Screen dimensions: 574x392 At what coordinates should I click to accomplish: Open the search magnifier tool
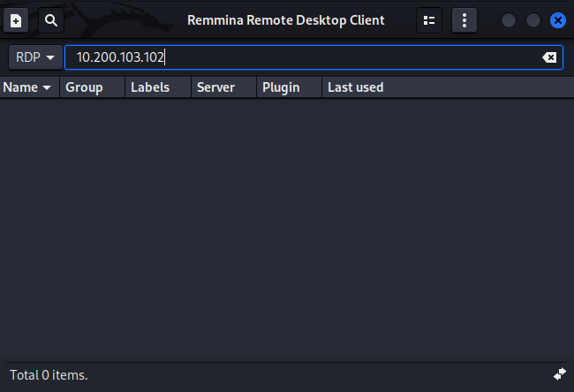pyautogui.click(x=50, y=20)
